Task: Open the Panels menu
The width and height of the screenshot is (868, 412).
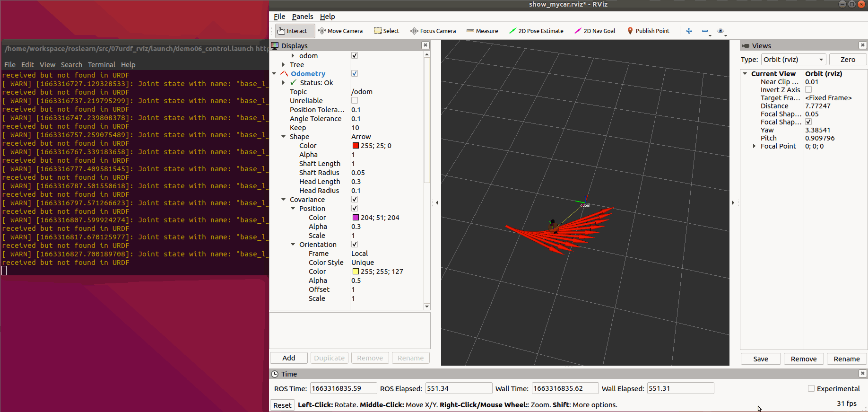Action: pyautogui.click(x=303, y=17)
